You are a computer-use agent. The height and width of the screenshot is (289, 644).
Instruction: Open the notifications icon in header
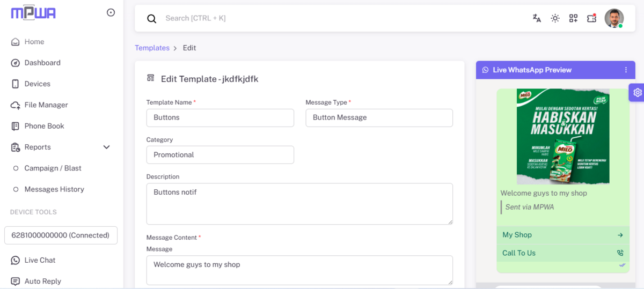tap(591, 18)
